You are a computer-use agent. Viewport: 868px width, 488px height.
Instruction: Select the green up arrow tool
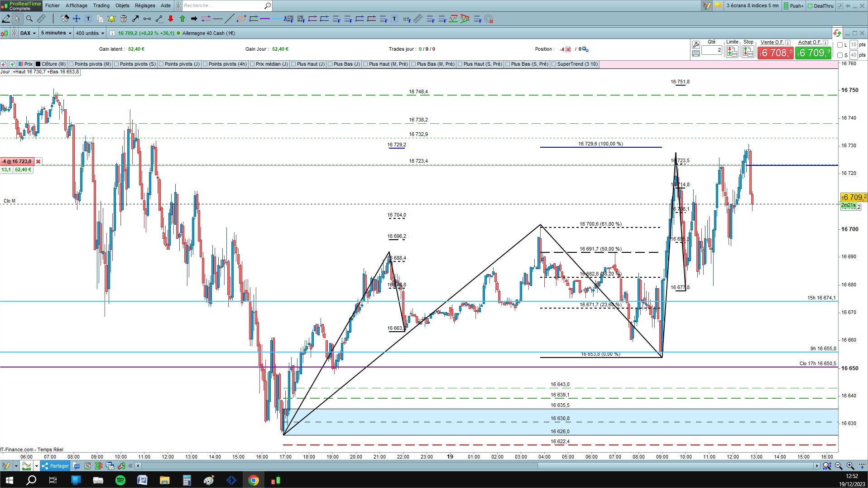[x=182, y=19]
